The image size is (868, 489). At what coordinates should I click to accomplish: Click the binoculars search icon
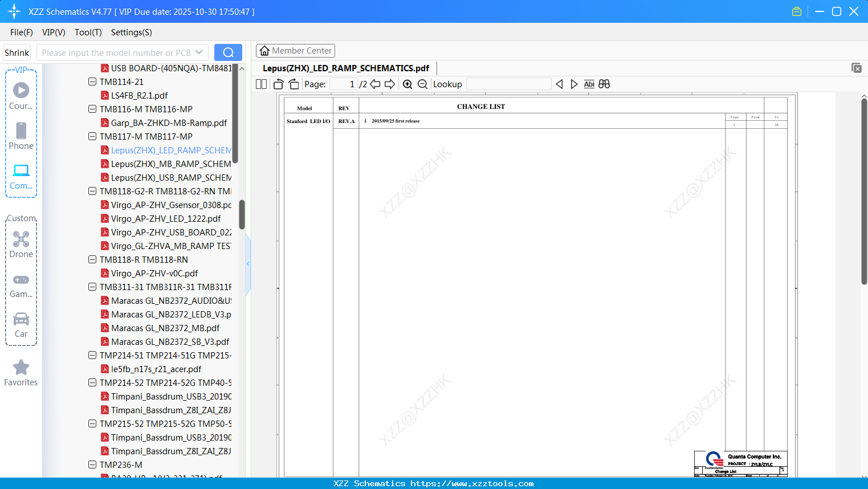(604, 84)
